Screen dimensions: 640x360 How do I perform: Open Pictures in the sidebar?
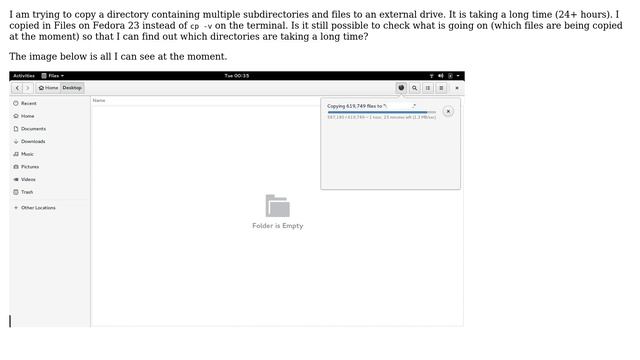(x=49, y=167)
